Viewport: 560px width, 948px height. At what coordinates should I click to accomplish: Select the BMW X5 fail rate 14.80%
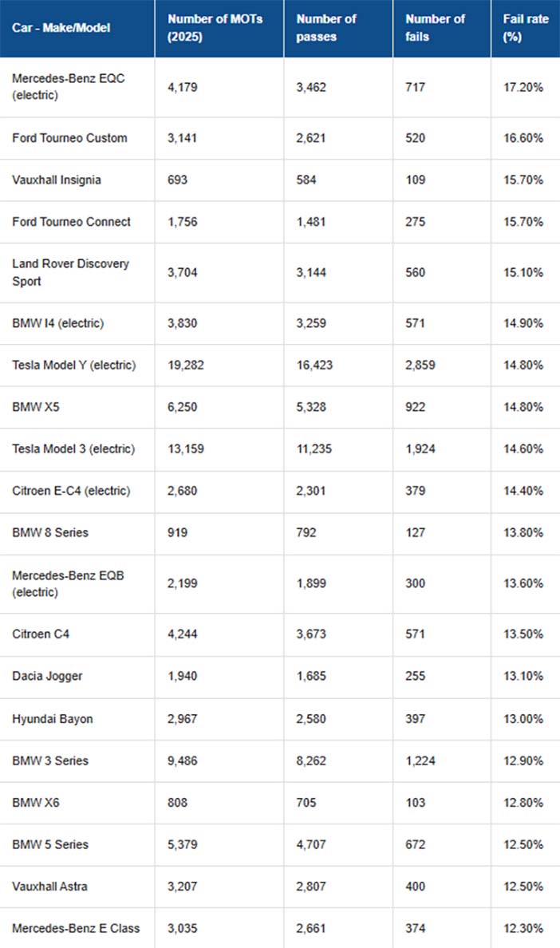pos(523,407)
